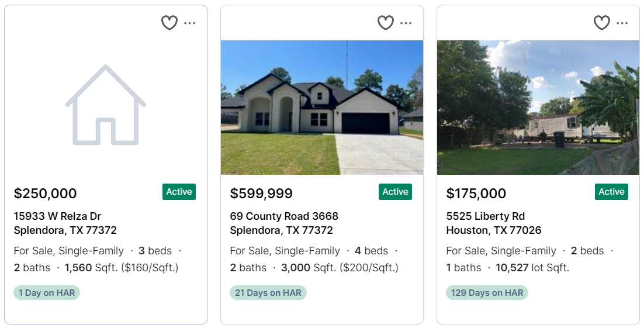Click Active badge on $250,000 listing

pyautogui.click(x=179, y=192)
